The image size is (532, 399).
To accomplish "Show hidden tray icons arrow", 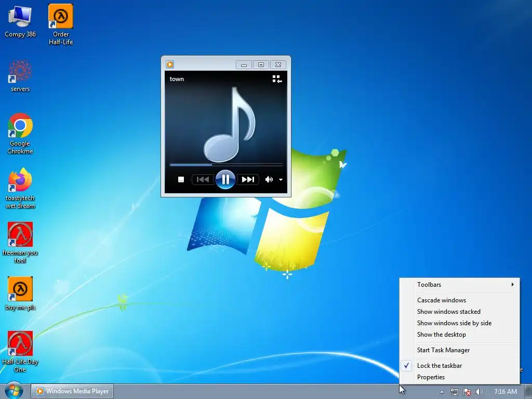I will 442,392.
